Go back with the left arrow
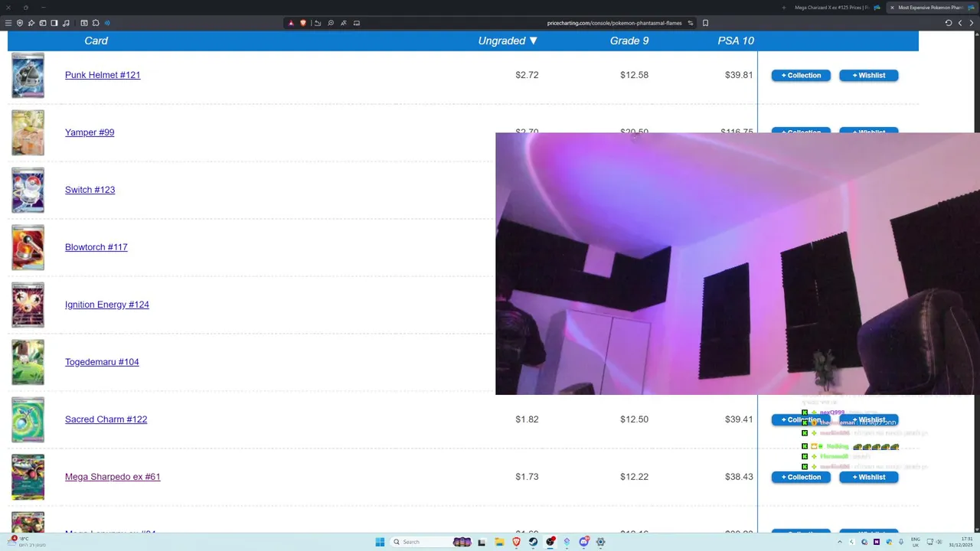Image resolution: width=980 pixels, height=551 pixels. click(960, 23)
